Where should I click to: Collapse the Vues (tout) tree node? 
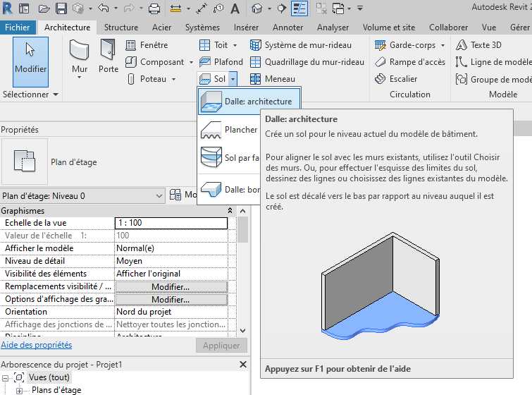coord(5,377)
